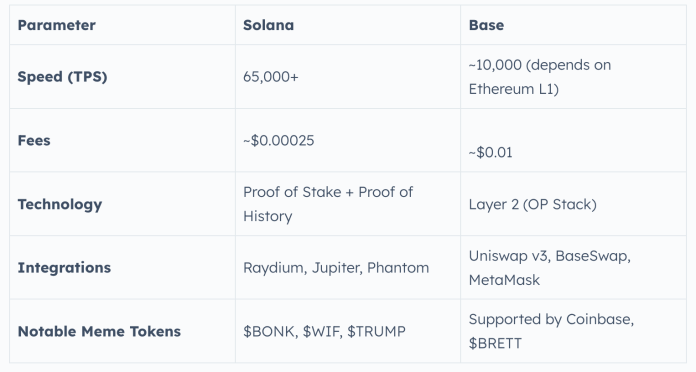Click the Raydium, Jupiter, Phantom cell
Screen dimensions: 696x372
[x=336, y=268]
